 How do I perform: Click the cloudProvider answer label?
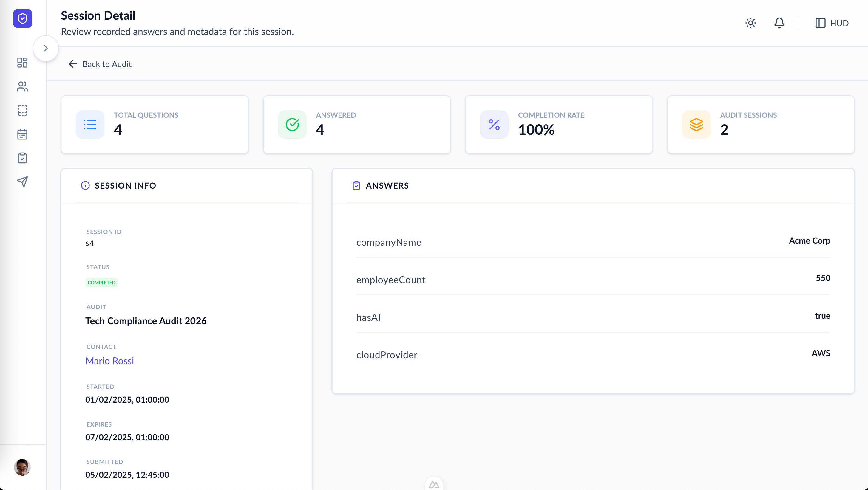pyautogui.click(x=387, y=355)
